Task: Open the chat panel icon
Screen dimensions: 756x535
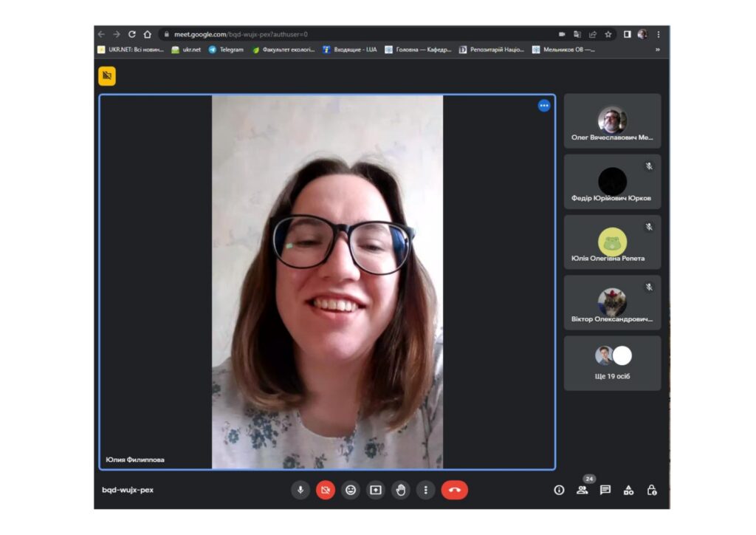Action: point(605,490)
